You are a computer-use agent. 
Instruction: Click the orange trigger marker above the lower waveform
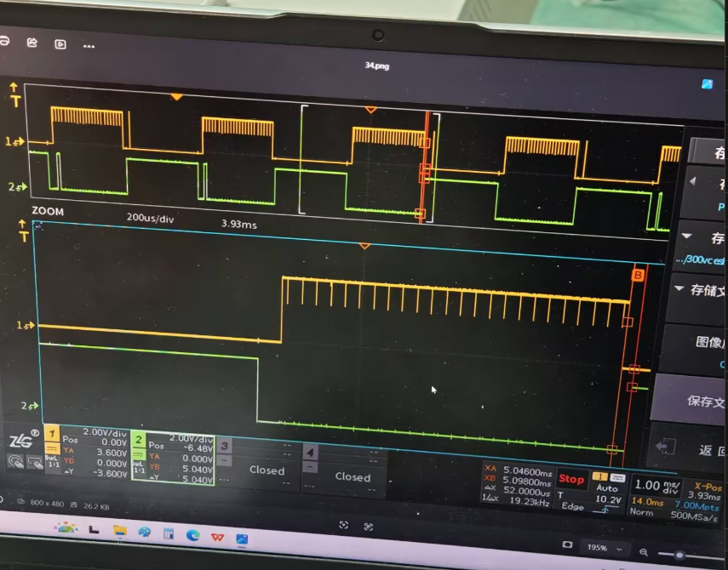pyautogui.click(x=365, y=246)
